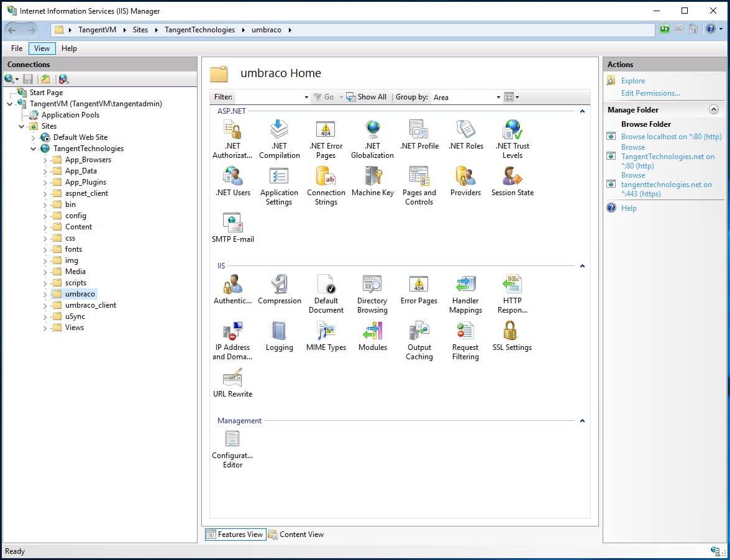Open Directory Browsing feature
730x560 pixels.
(x=372, y=294)
